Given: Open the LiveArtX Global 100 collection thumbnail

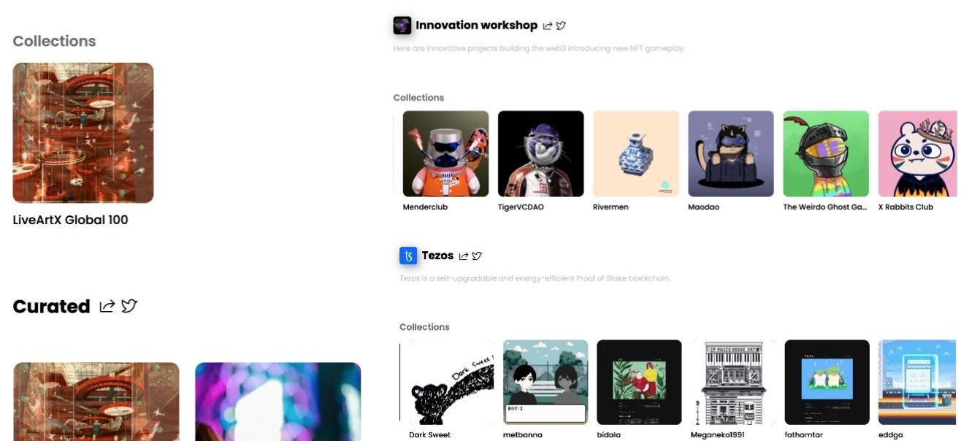Looking at the screenshot, I should (83, 133).
